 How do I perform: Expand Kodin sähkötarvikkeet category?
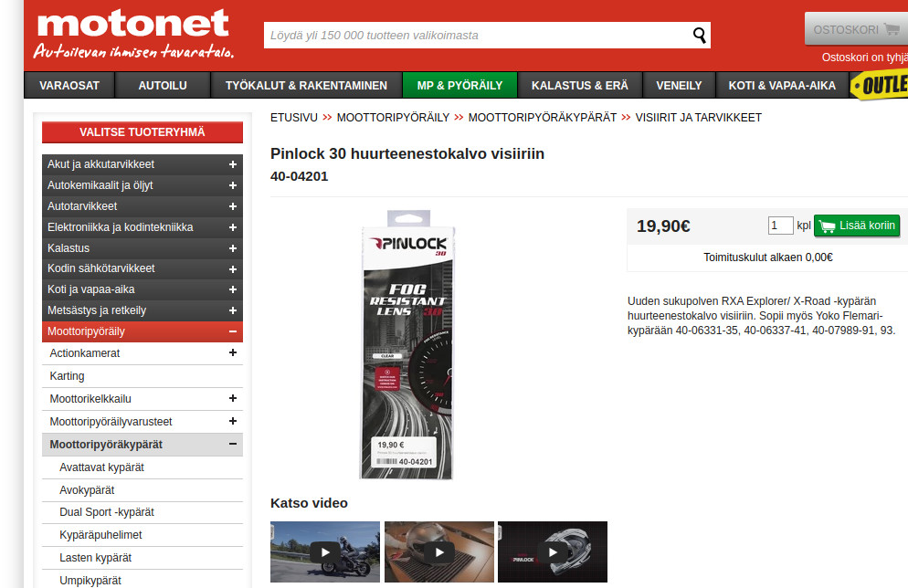(x=233, y=269)
